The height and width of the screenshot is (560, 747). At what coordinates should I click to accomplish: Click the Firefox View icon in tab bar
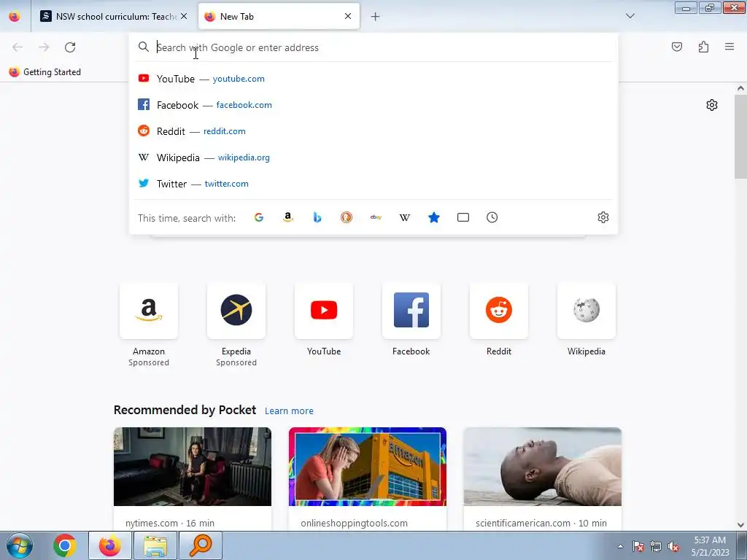tap(15, 16)
